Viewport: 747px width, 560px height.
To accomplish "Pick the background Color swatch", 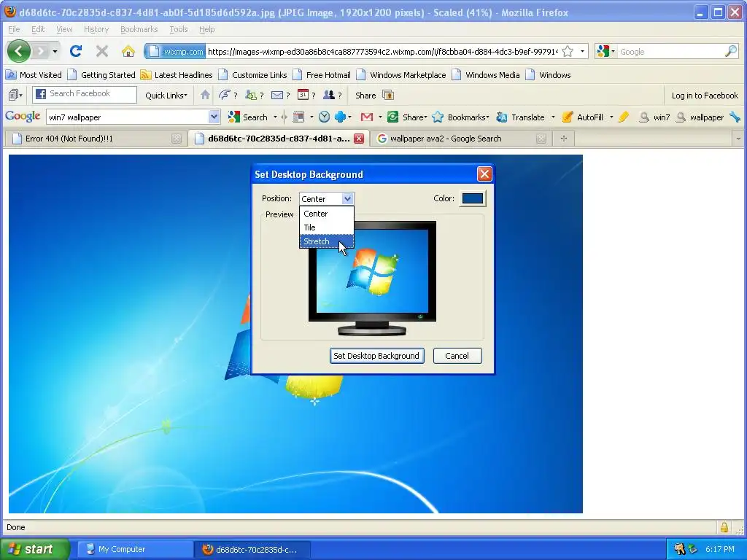I will pos(473,198).
